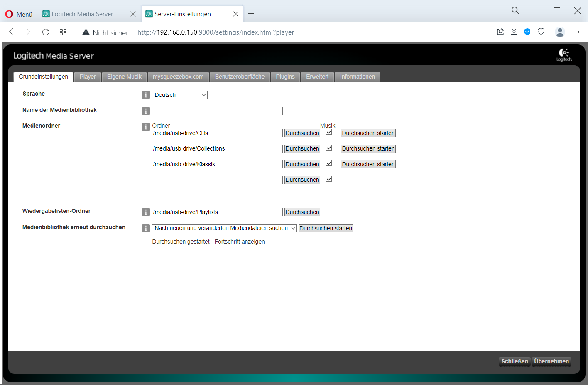
Task: Click the Logitech logo
Action: pyautogui.click(x=564, y=55)
